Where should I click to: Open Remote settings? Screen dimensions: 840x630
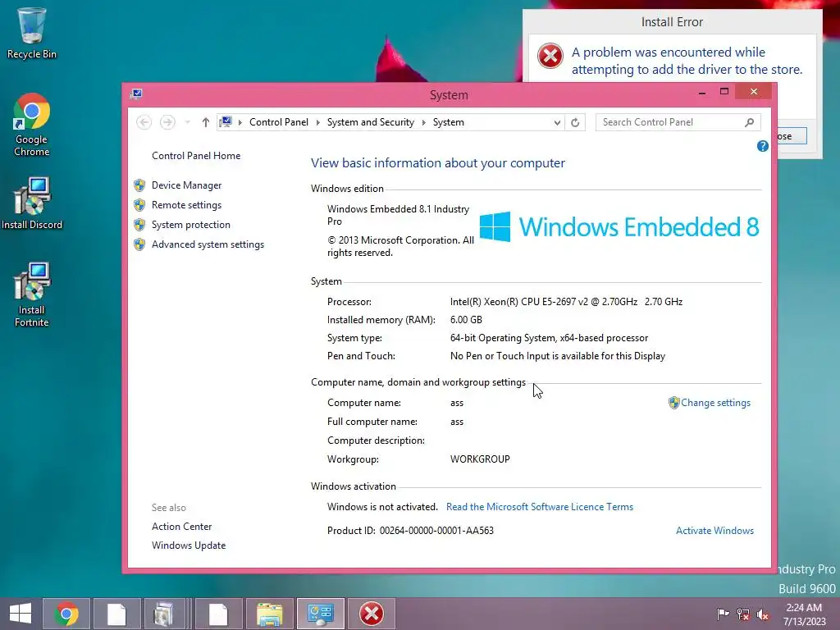point(186,204)
